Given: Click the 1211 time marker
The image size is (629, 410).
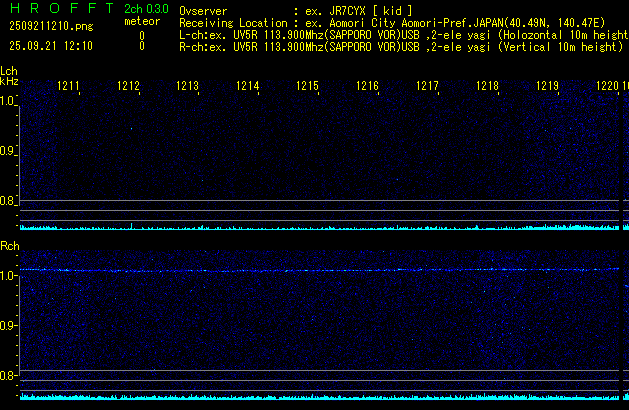Looking at the screenshot, I should click(x=69, y=87).
